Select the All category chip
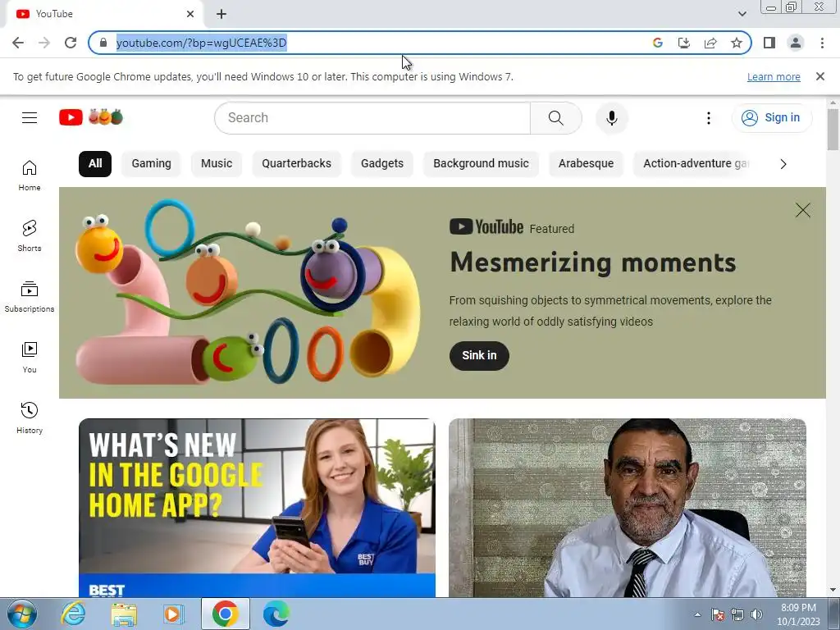The width and height of the screenshot is (840, 630). pos(95,163)
